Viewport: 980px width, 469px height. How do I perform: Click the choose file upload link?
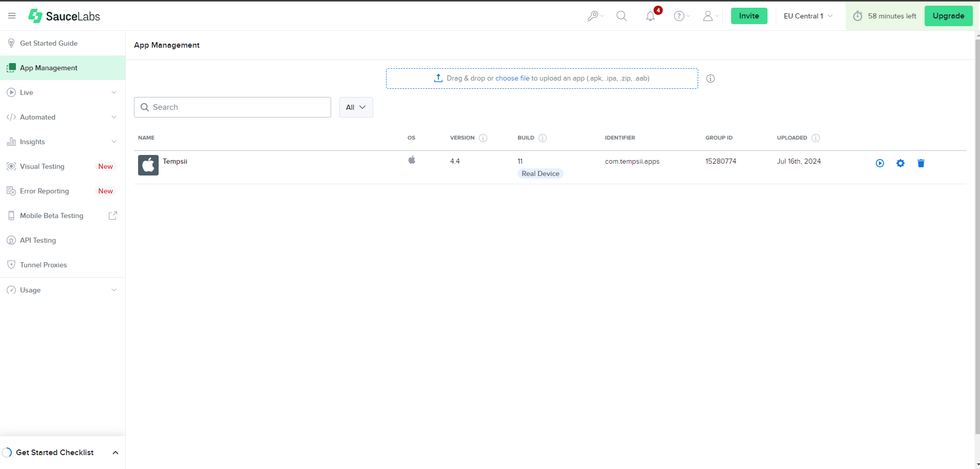(512, 79)
